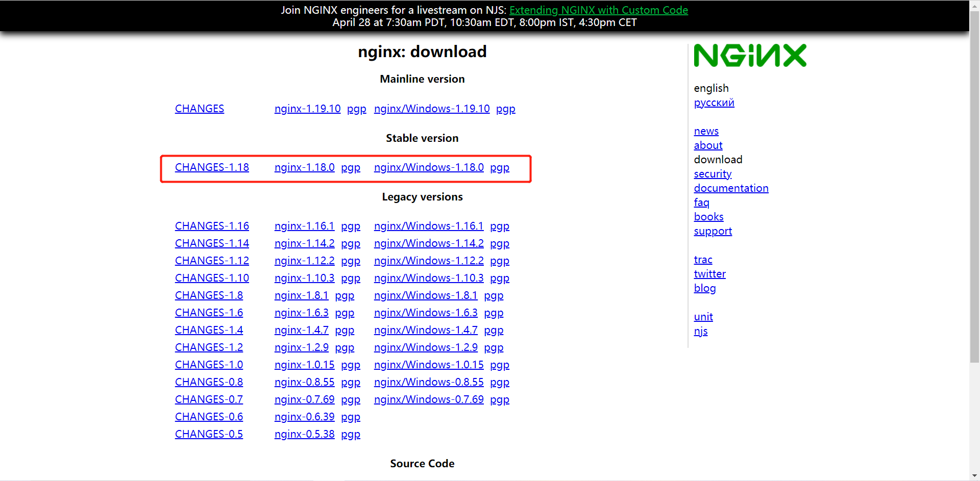
Task: Open CHANGES-1.4 link
Action: pos(209,330)
